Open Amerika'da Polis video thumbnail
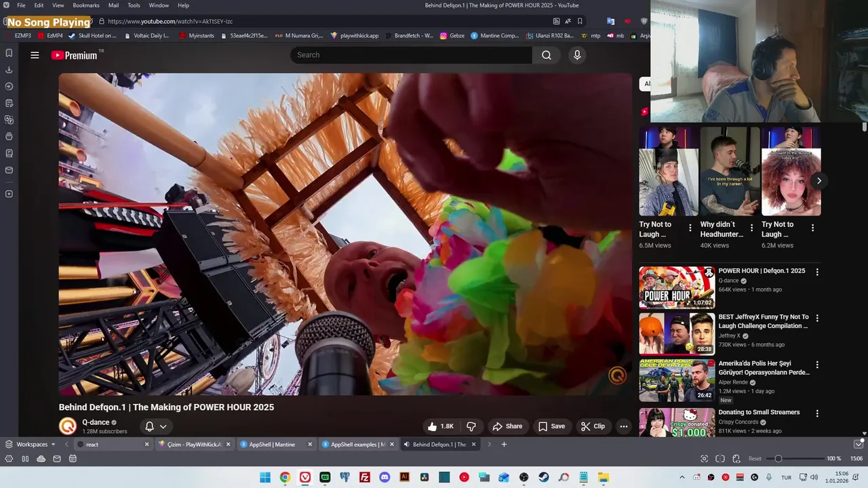Image resolution: width=868 pixels, height=488 pixels. (x=677, y=381)
